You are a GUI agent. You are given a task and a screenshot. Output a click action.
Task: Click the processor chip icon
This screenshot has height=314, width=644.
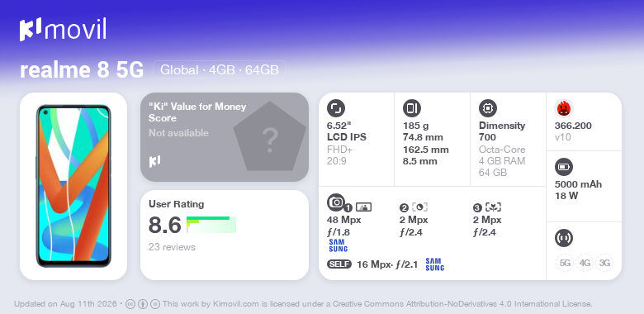click(x=488, y=108)
